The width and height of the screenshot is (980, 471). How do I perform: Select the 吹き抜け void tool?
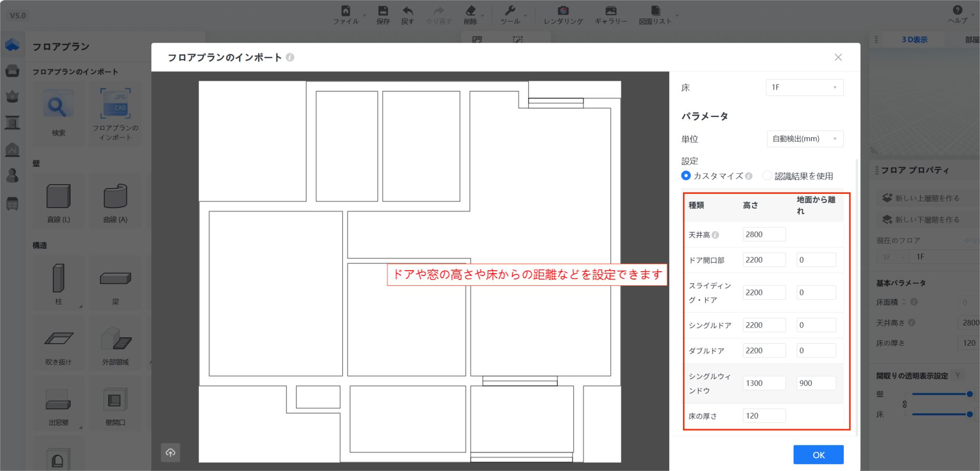(x=58, y=343)
